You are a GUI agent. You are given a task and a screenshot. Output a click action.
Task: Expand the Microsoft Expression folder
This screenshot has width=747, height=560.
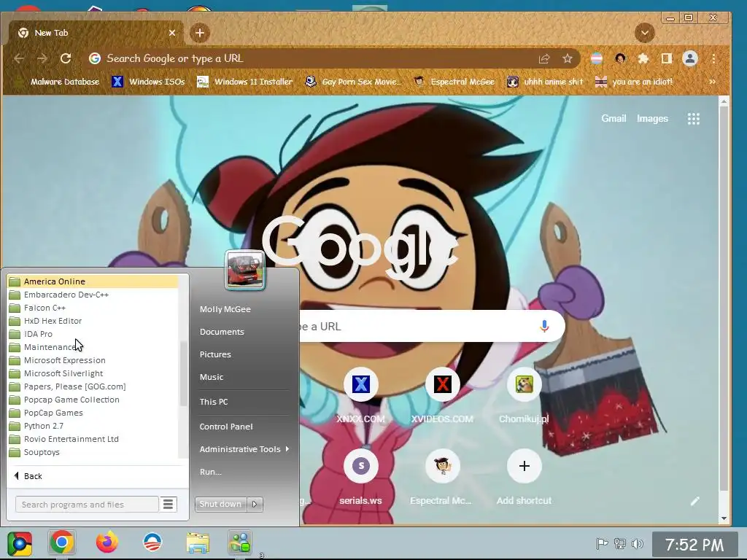[x=93, y=360]
